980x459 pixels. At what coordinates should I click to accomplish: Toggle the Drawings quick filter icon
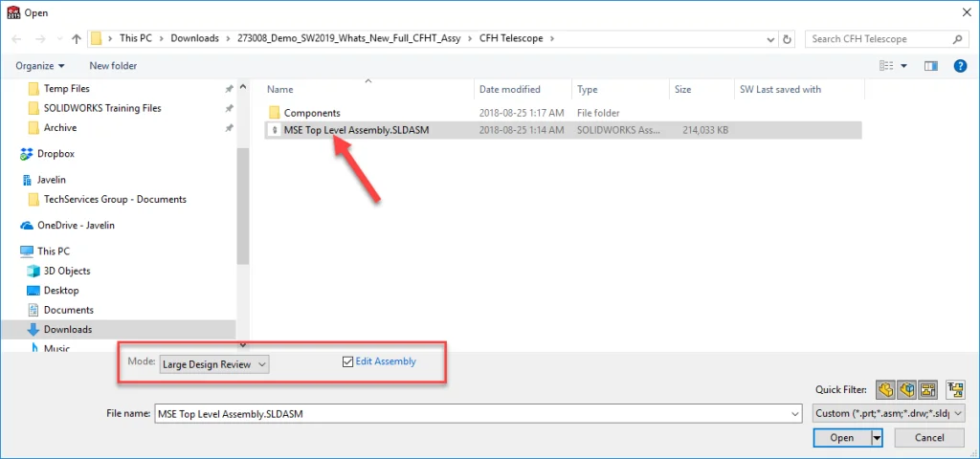[x=928, y=390]
